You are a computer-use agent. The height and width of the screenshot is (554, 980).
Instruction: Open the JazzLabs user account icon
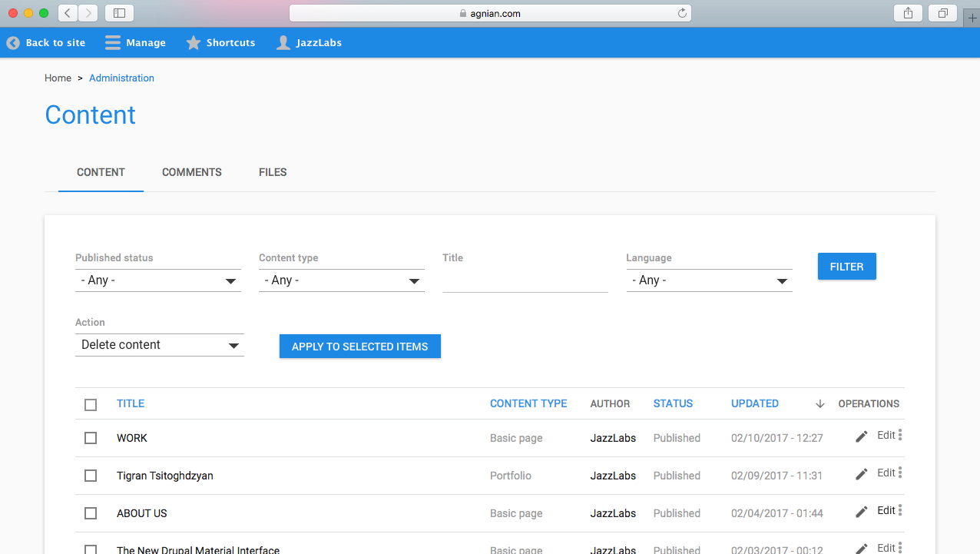[x=283, y=42]
